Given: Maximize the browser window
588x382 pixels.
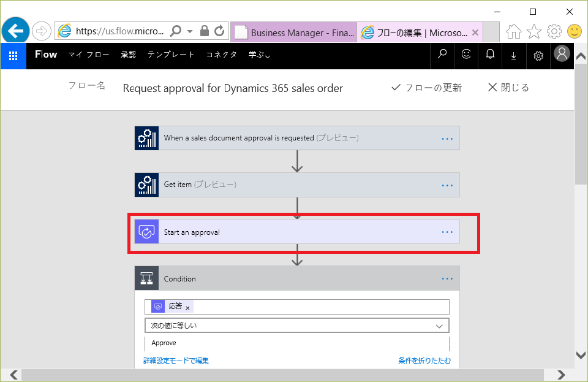Looking at the screenshot, I should point(532,12).
